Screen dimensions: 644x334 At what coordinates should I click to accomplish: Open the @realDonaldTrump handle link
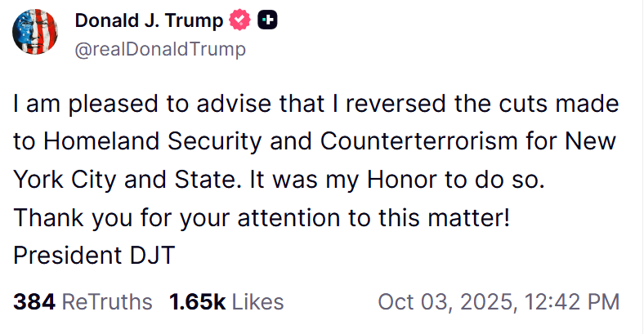click(160, 49)
